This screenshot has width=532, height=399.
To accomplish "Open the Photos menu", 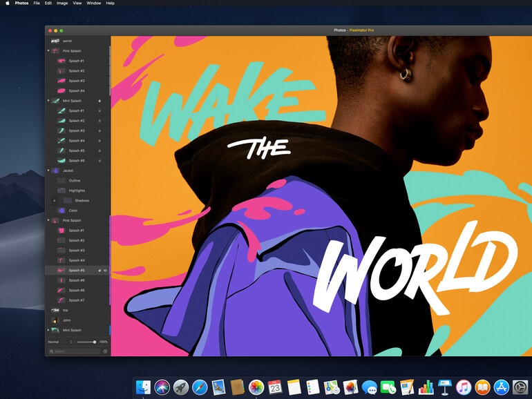I will [x=21, y=3].
